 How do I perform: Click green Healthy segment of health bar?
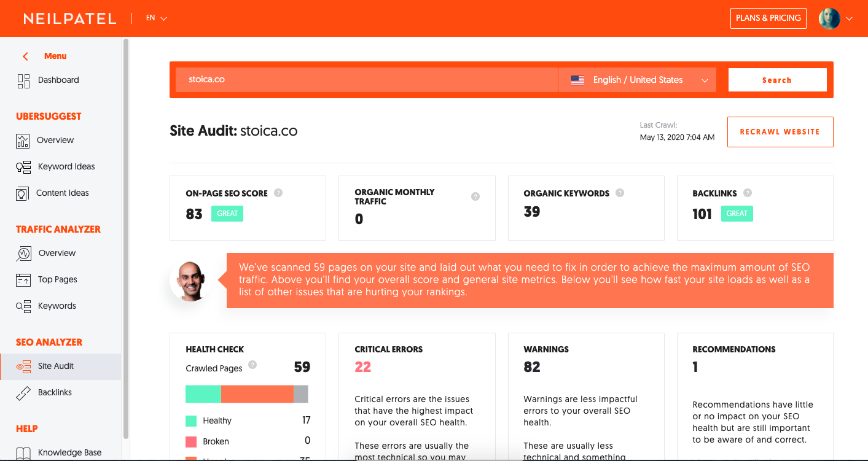pos(203,394)
